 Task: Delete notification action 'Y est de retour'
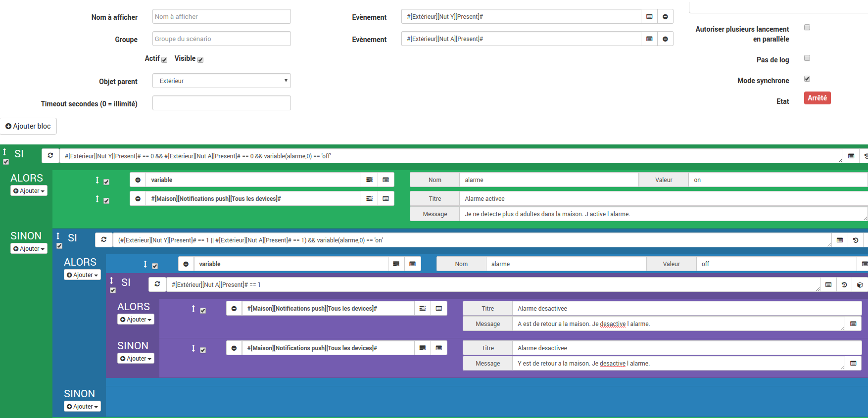pyautogui.click(x=234, y=348)
